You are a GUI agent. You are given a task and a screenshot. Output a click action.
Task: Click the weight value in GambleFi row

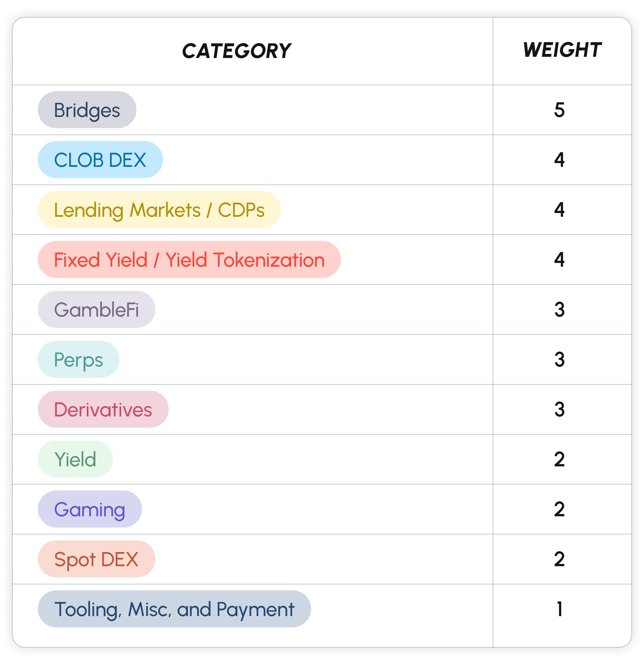[x=559, y=309]
